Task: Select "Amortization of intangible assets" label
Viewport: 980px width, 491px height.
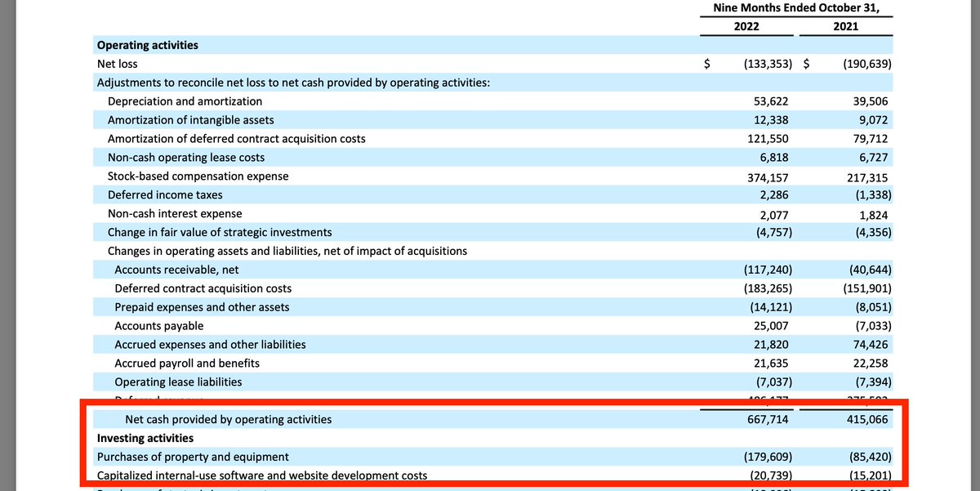Action: pos(191,120)
